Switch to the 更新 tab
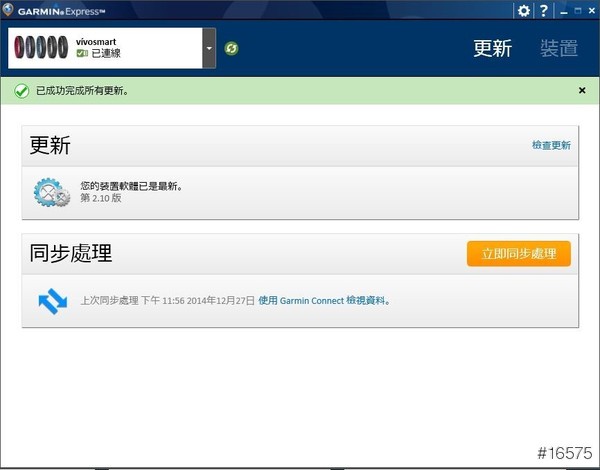The width and height of the screenshot is (600, 470). (x=492, y=49)
